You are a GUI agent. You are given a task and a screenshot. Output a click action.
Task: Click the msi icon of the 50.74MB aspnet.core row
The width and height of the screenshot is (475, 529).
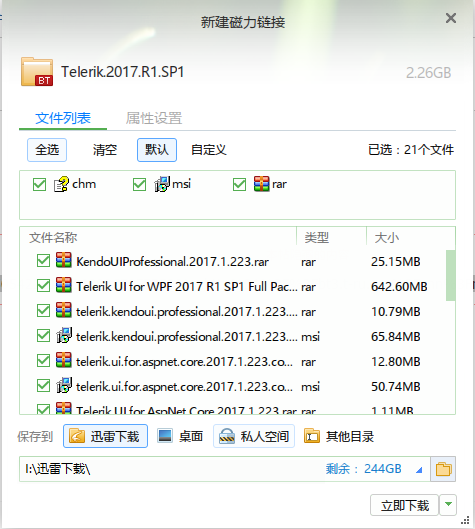[x=64, y=385]
